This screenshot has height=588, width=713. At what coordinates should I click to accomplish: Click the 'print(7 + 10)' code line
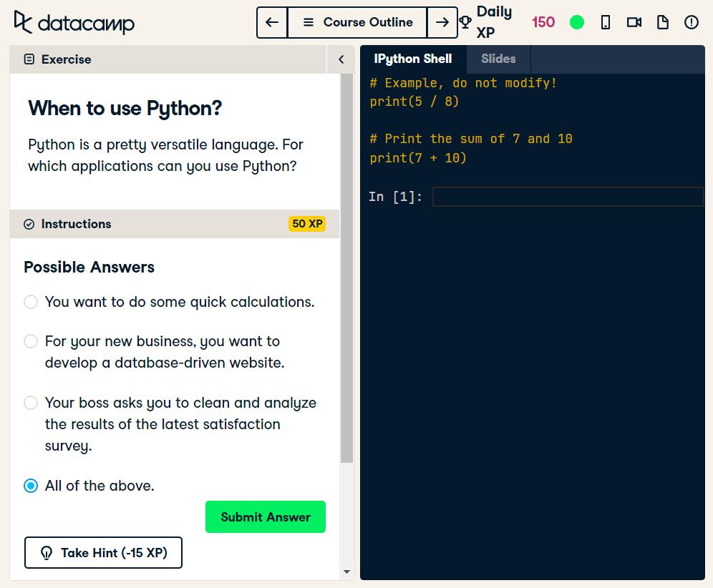418,158
